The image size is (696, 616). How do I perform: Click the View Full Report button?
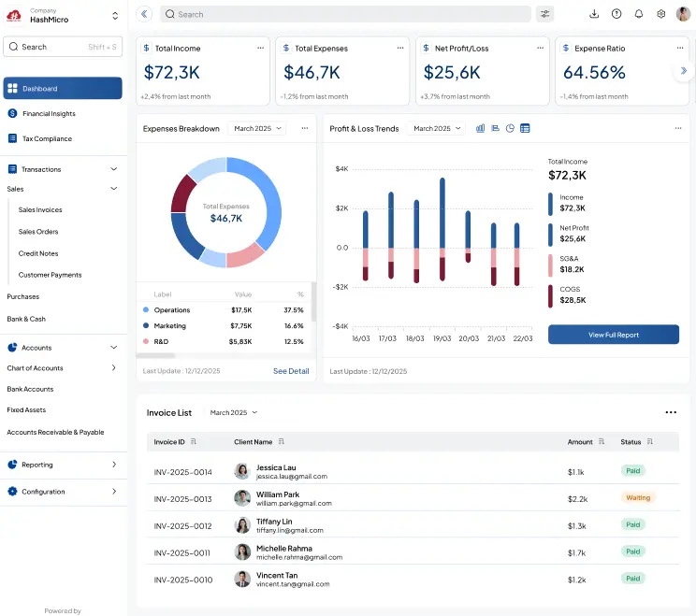click(x=613, y=335)
